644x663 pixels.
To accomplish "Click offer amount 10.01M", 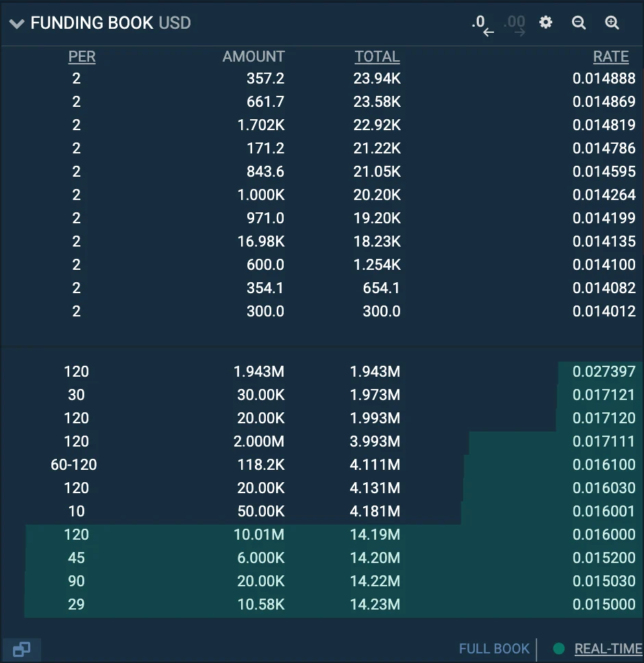I will pos(259,534).
